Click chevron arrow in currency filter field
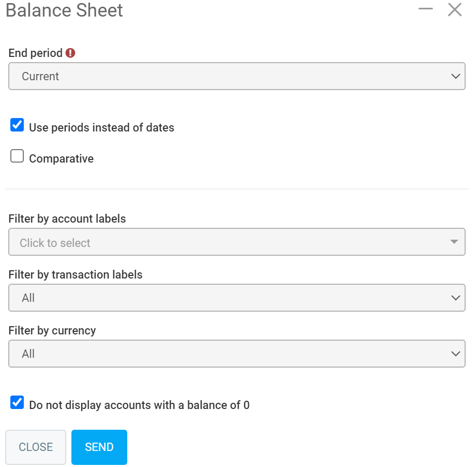The height and width of the screenshot is (467, 476). 455,354
